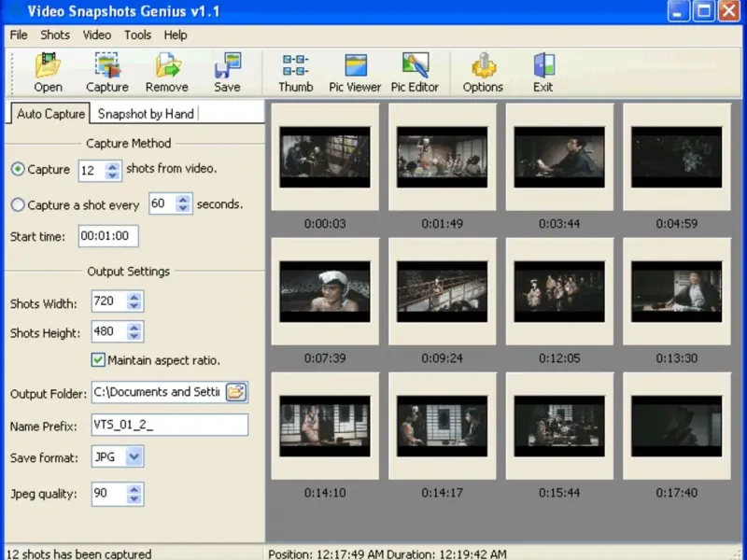
Task: Open the Tools menu
Action: tap(137, 35)
